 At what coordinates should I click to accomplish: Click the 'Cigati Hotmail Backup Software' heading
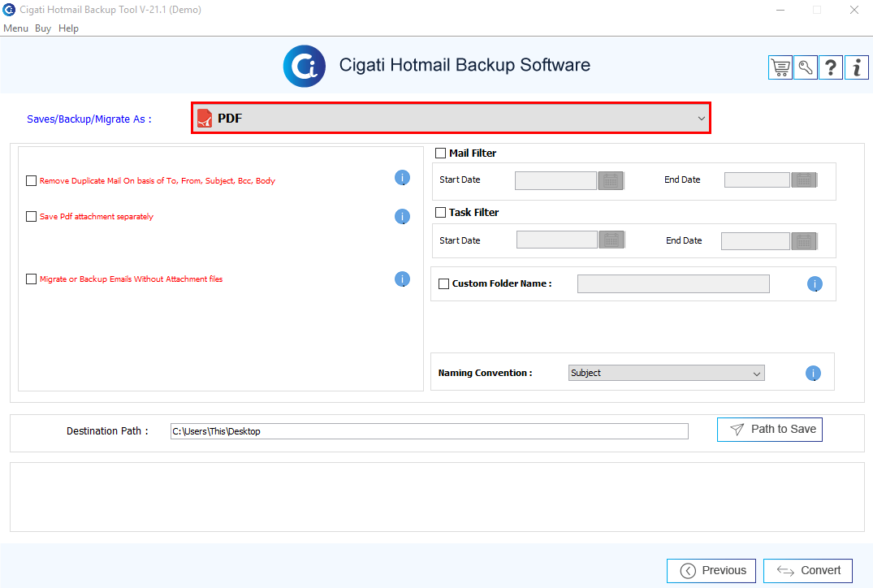point(465,65)
